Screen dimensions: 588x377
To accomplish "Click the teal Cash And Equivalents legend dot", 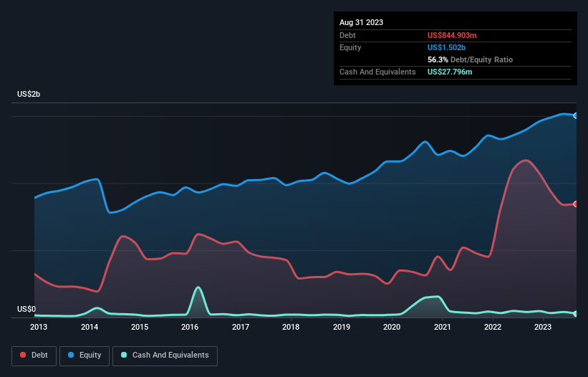I will [124, 355].
